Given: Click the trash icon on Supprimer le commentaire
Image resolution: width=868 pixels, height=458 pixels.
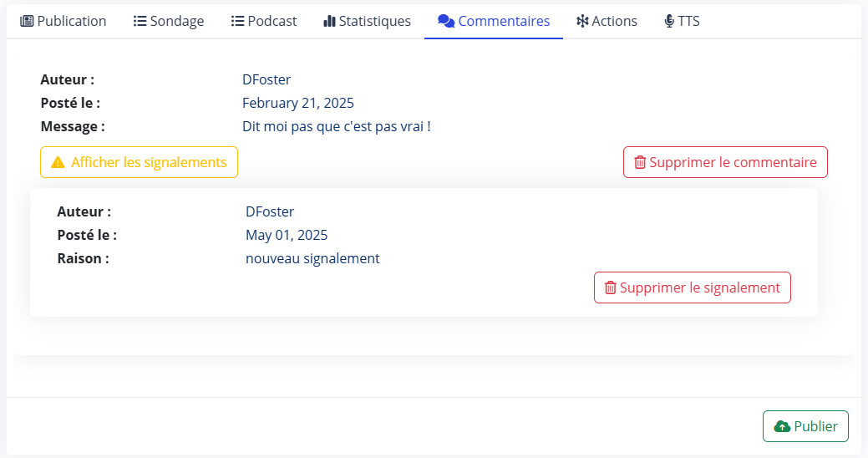Looking at the screenshot, I should tap(640, 162).
